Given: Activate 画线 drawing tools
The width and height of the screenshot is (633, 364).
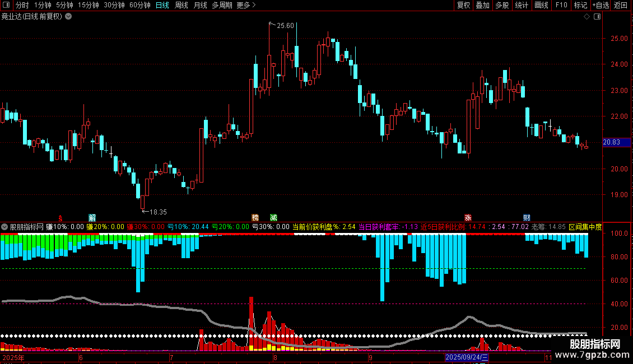Looking at the screenshot, I should click(541, 5).
